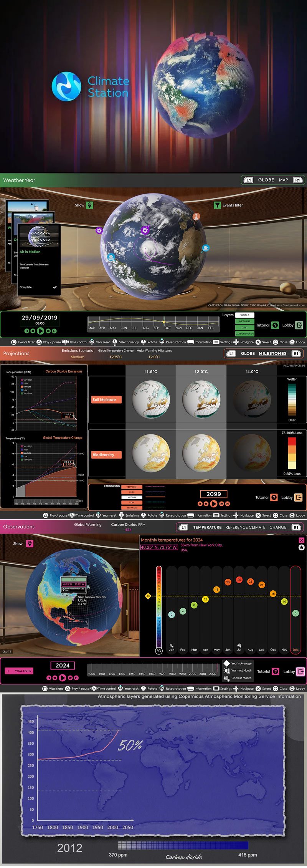307x868 pixels.
Task: Toggle the Carbon Dioxide layer
Action: [x=245, y=334]
